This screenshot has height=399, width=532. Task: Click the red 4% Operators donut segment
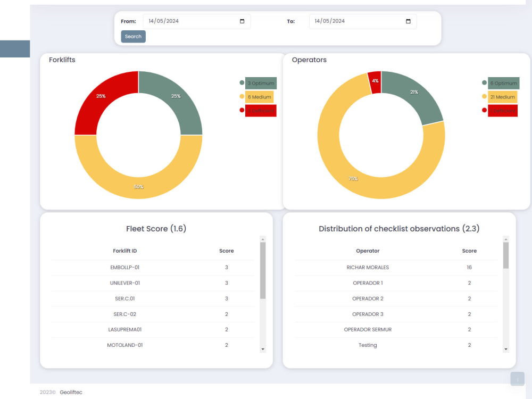375,81
